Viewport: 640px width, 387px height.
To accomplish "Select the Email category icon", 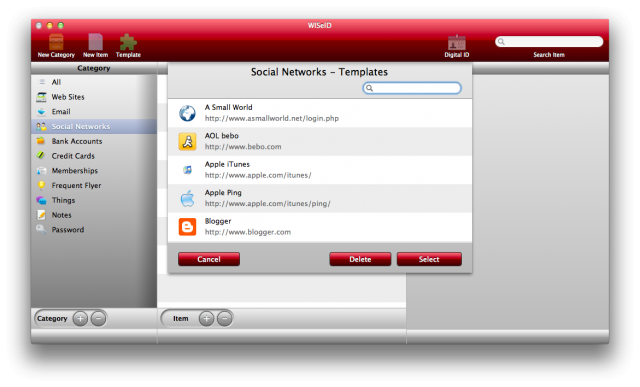I will tap(41, 111).
